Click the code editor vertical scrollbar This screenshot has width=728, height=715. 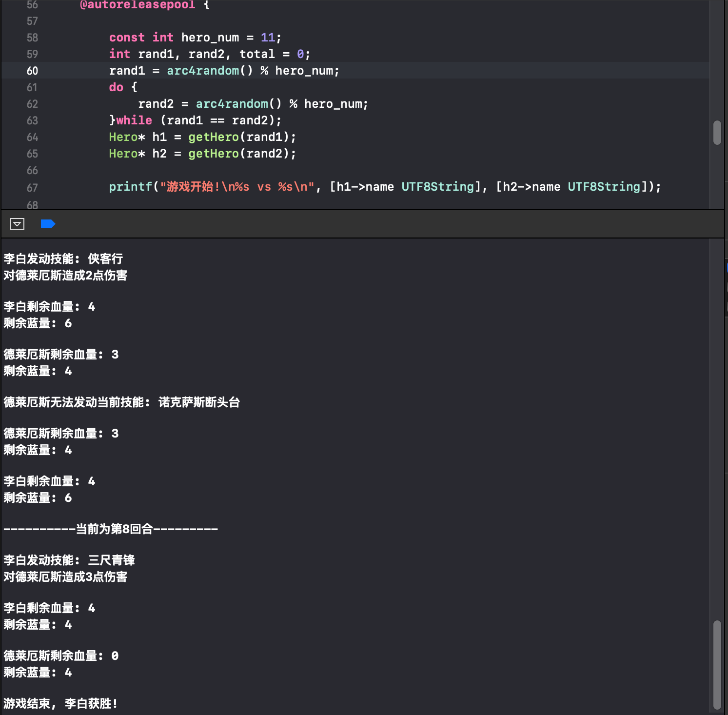click(717, 133)
